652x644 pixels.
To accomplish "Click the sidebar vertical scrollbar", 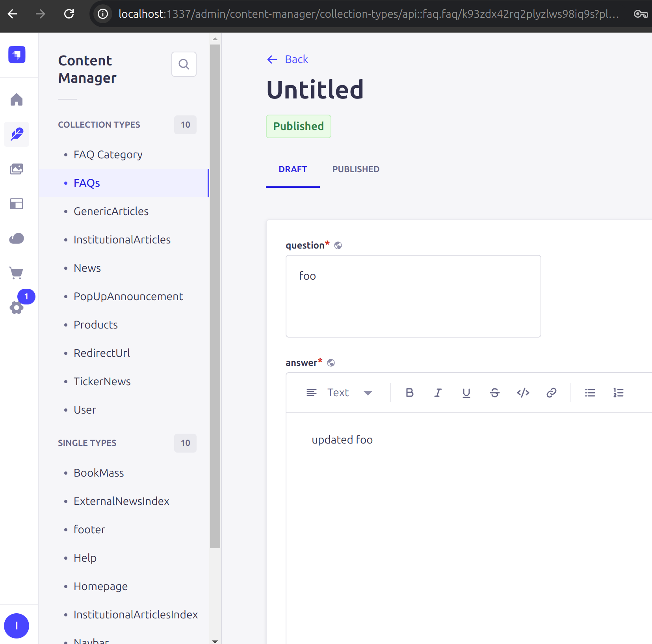I will coord(215,295).
